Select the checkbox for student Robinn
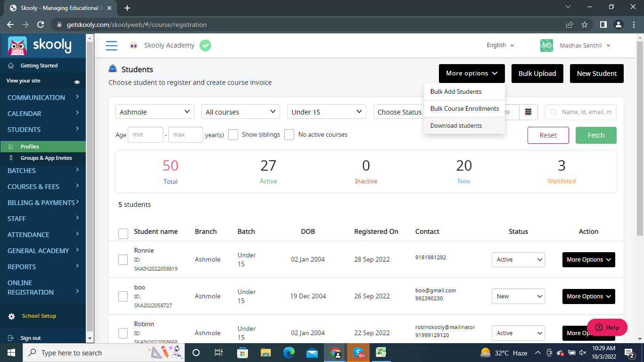The height and width of the screenshot is (362, 644). click(x=123, y=333)
